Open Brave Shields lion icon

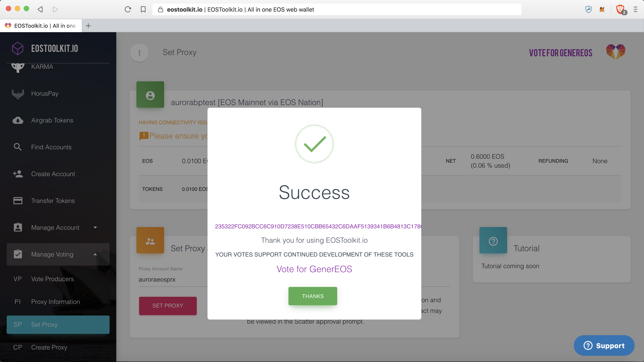point(620,9)
